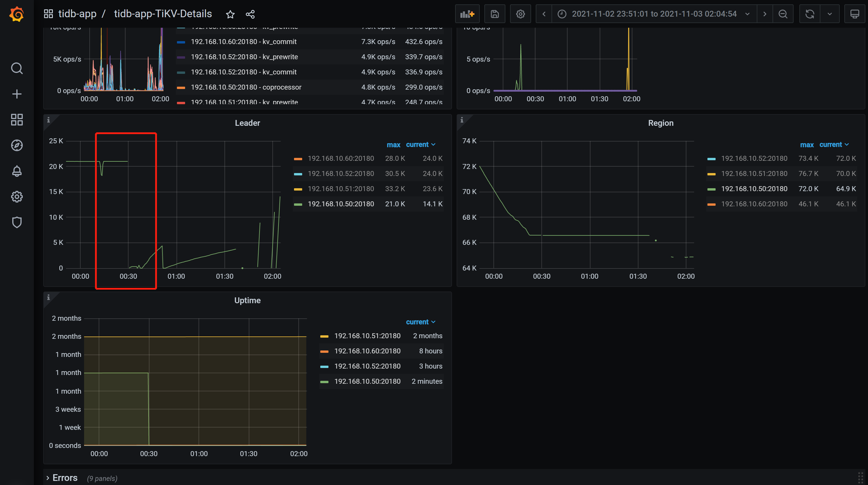Toggle 192.168.10.52:20180 series in Uptime legend
Image resolution: width=868 pixels, height=485 pixels.
pyautogui.click(x=367, y=367)
